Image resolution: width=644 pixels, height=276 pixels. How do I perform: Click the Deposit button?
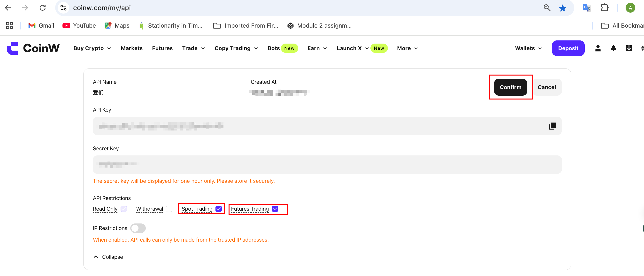[x=568, y=48]
